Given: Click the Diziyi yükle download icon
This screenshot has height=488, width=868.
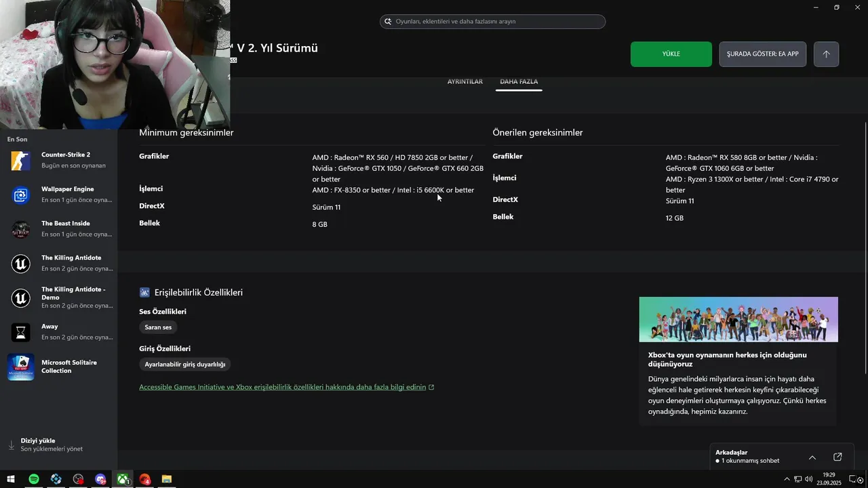Looking at the screenshot, I should tap(11, 445).
